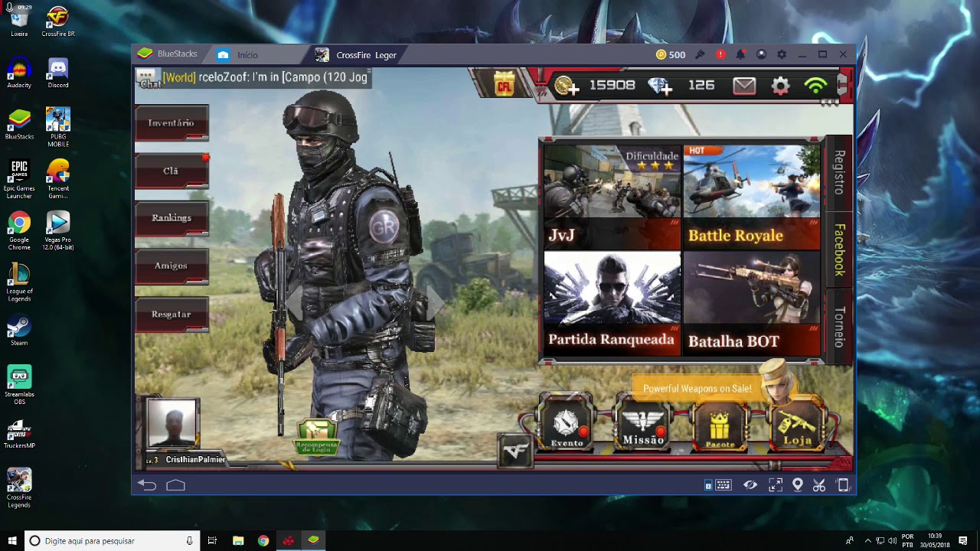Open the Discord desktop shortcut
980x551 pixels.
pos(58,73)
